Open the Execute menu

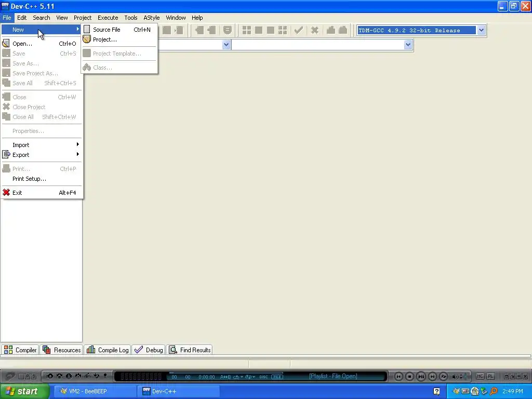pyautogui.click(x=108, y=18)
